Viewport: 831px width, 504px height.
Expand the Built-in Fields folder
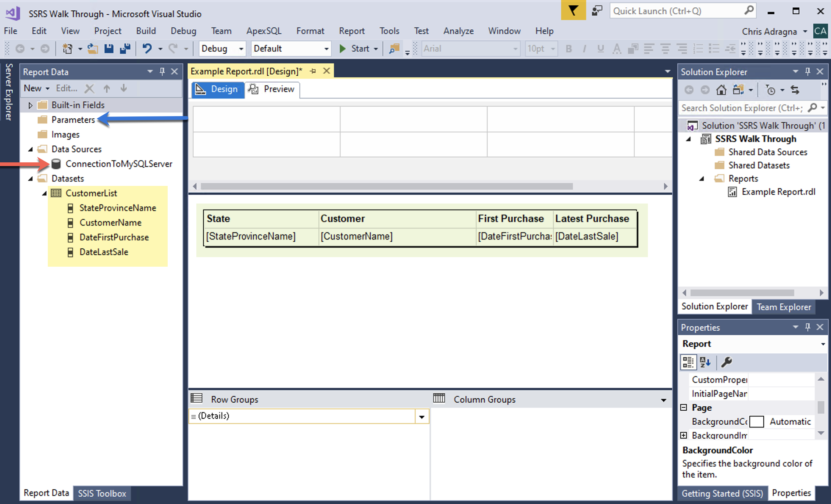pos(31,105)
